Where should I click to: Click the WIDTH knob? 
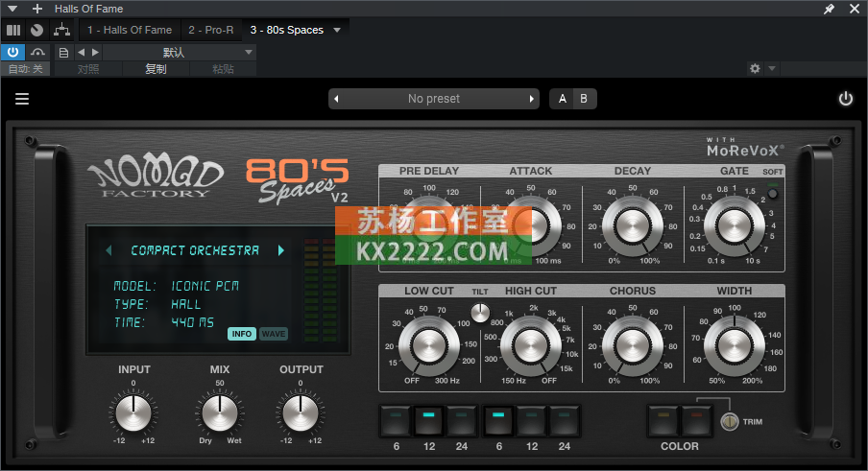[x=734, y=346]
